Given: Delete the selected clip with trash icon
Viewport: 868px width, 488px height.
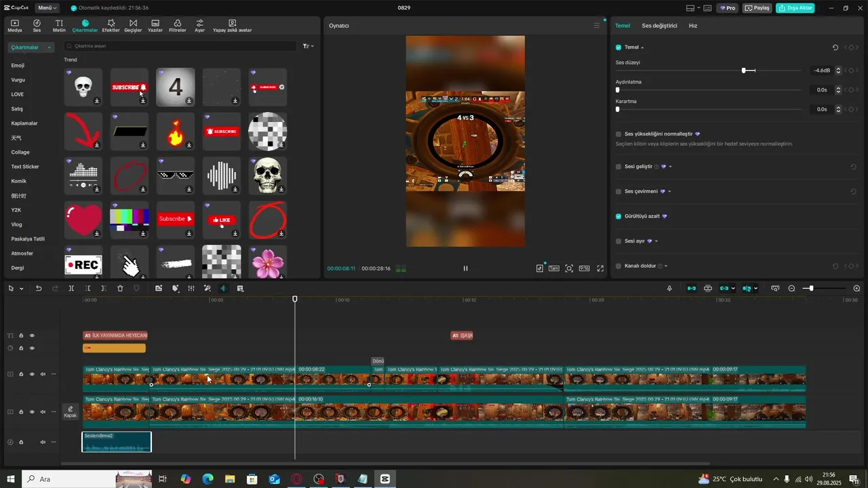Looking at the screenshot, I should 120,289.
